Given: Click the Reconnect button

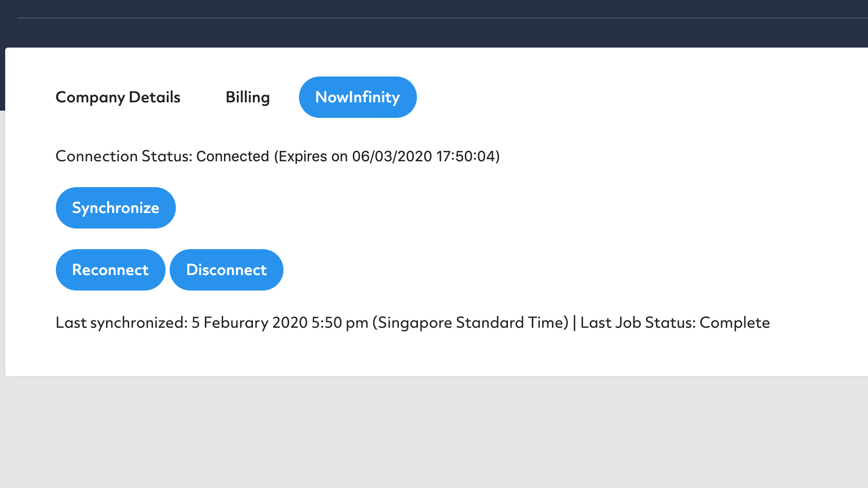Looking at the screenshot, I should coord(111,270).
